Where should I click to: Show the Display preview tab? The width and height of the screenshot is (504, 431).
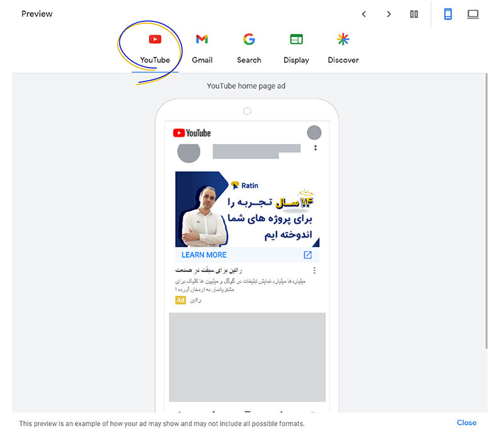296,49
